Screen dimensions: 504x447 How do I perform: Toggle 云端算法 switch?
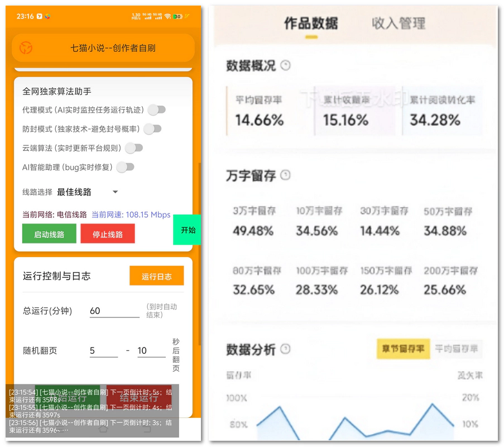[134, 148]
